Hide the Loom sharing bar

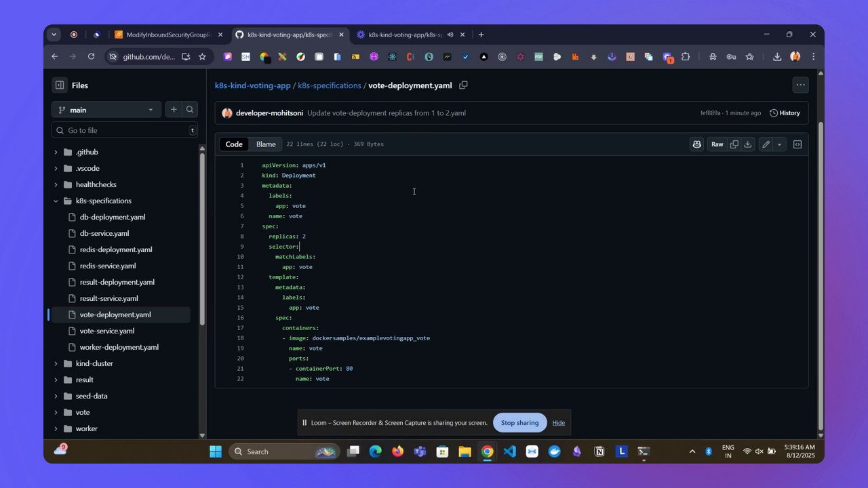pos(558,423)
